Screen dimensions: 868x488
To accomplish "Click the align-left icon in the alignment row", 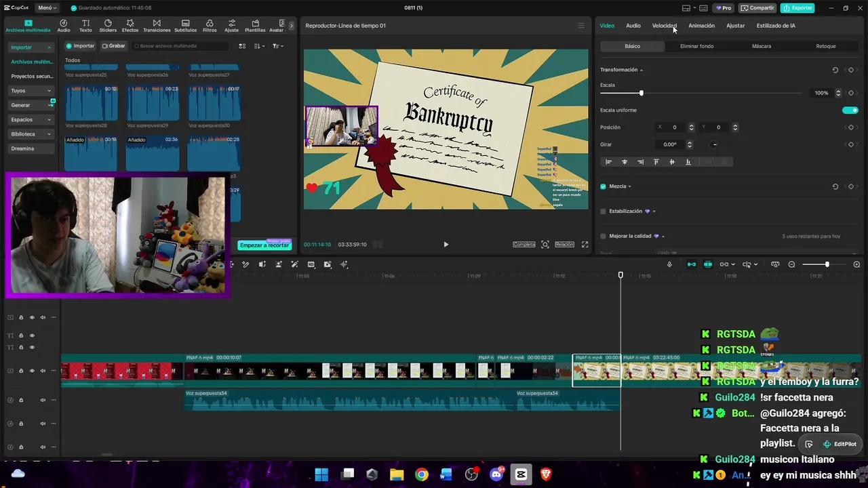I will pos(608,162).
